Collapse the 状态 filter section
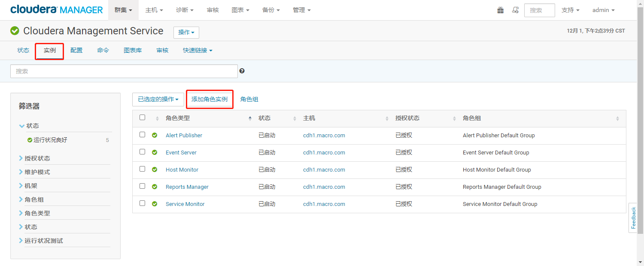Viewport: 644px width, 266px height. click(x=29, y=126)
